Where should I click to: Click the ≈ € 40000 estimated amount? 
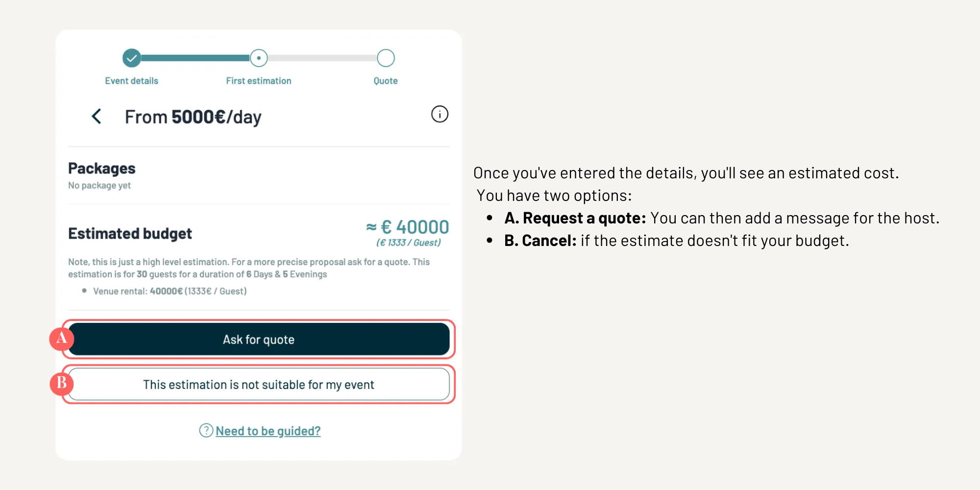point(408,227)
